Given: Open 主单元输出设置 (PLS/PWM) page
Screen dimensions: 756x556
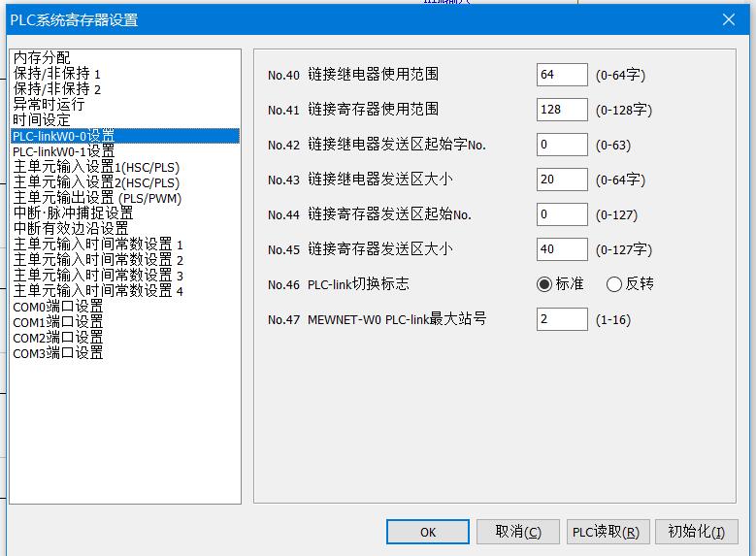Looking at the screenshot, I should click(x=97, y=198).
